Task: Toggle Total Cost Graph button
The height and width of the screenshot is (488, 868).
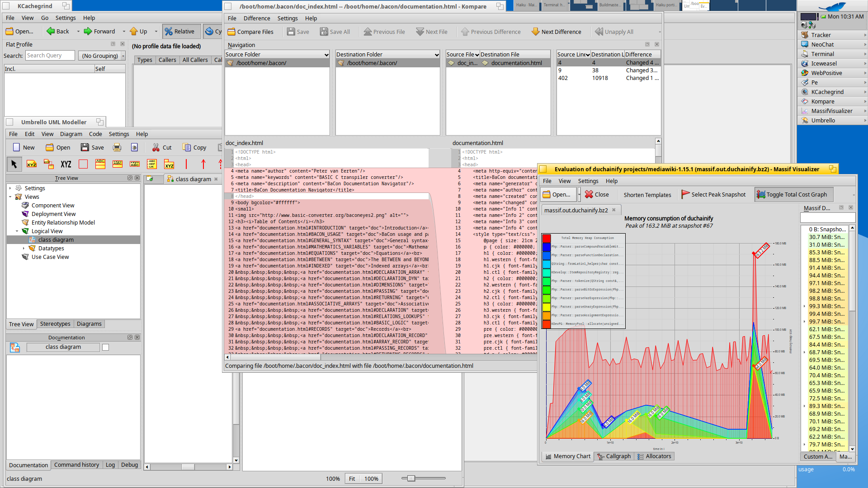Action: coord(792,194)
